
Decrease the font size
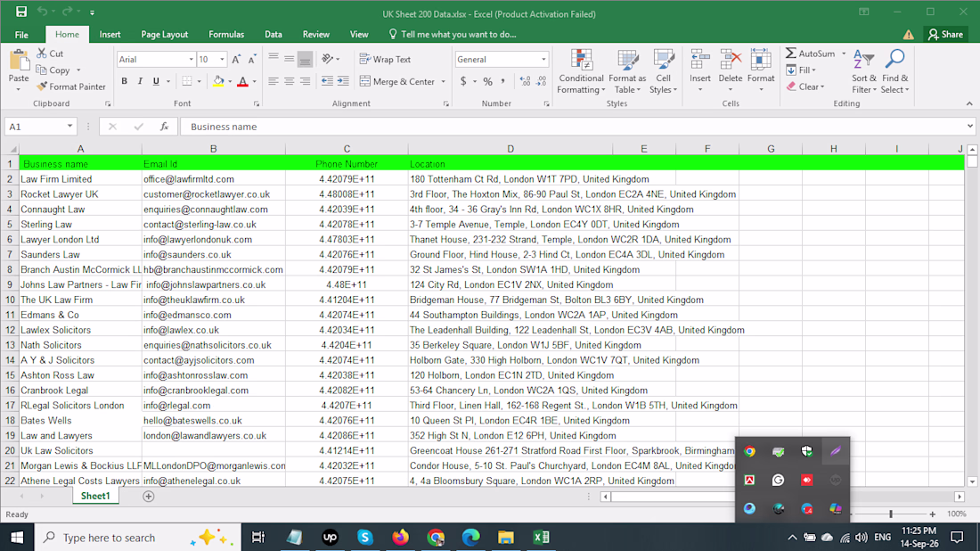coord(252,60)
